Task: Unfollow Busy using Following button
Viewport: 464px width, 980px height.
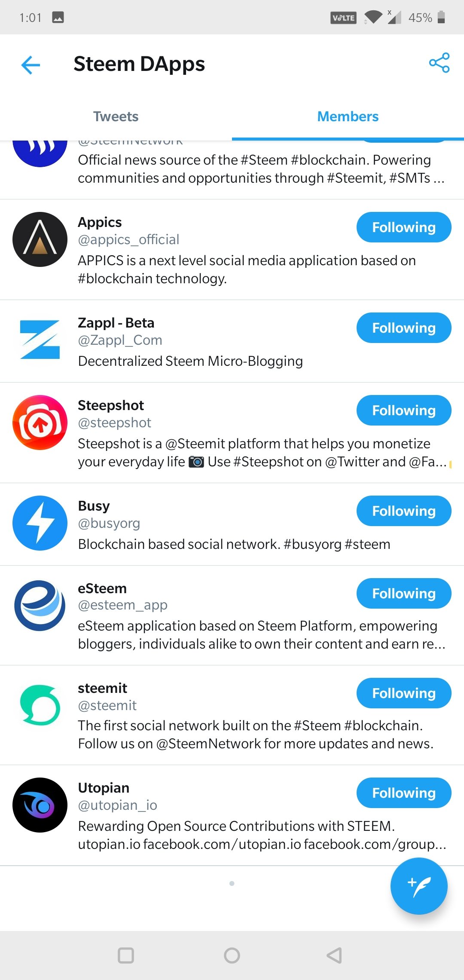Action: coord(403,511)
